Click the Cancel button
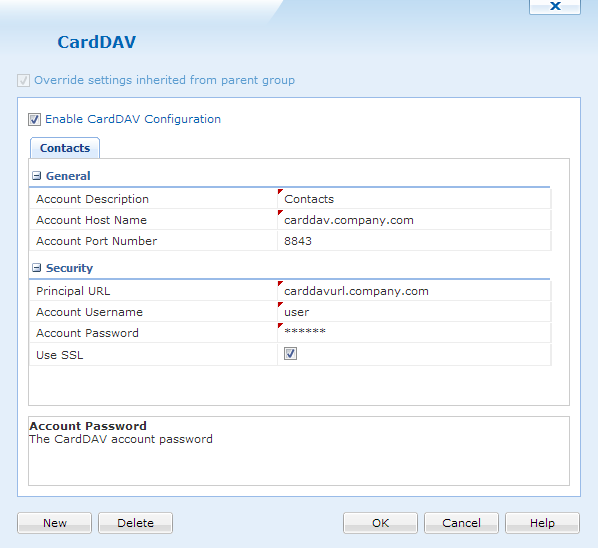The width and height of the screenshot is (598, 548). pos(461,523)
